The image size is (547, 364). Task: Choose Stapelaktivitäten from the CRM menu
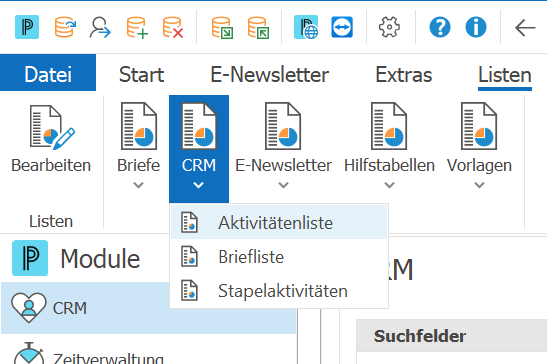tap(279, 290)
